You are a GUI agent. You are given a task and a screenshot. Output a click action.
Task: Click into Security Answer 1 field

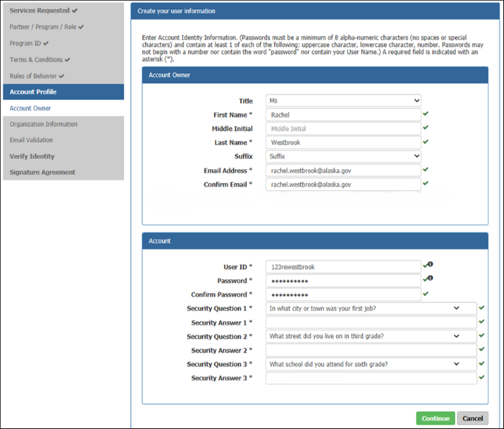pos(371,322)
